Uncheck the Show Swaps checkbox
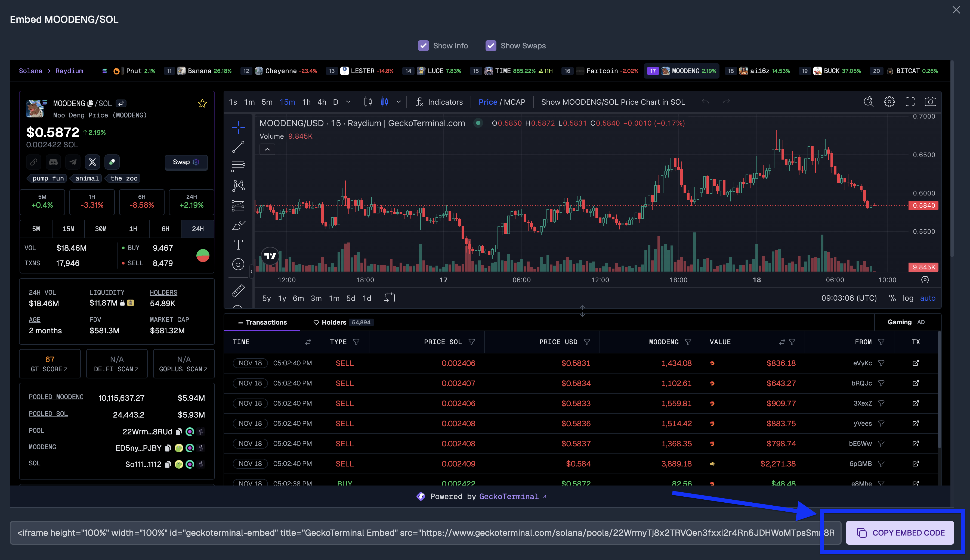Screen dimensions: 970x560 (491, 46)
